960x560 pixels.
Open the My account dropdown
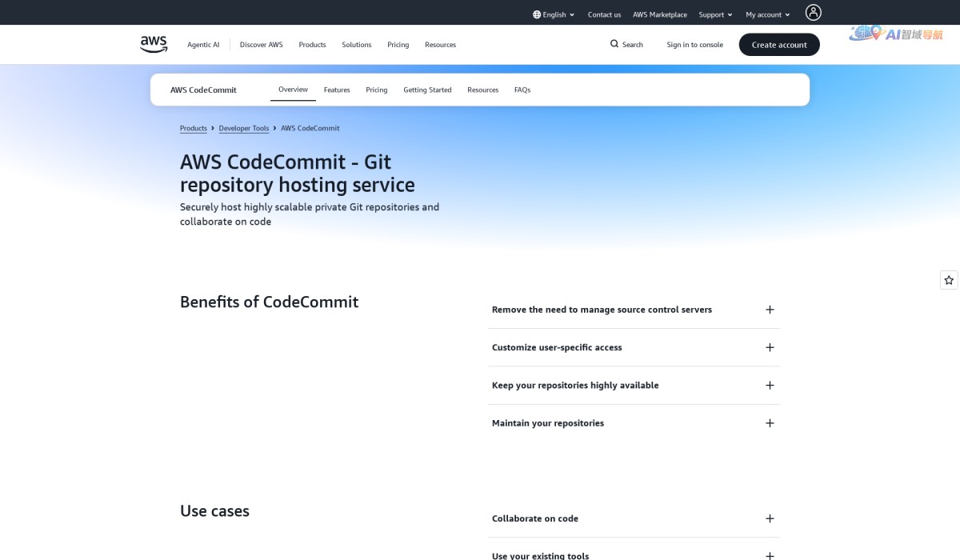pyautogui.click(x=767, y=14)
